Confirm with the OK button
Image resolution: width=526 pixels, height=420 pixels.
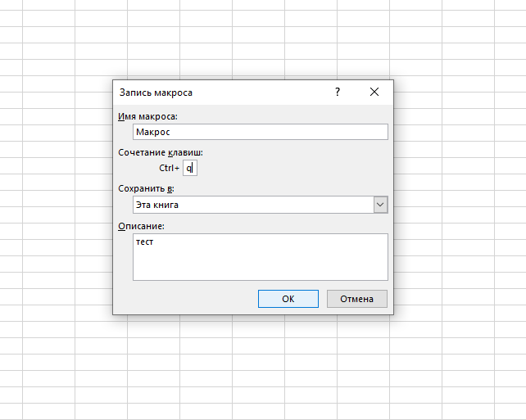(x=288, y=299)
